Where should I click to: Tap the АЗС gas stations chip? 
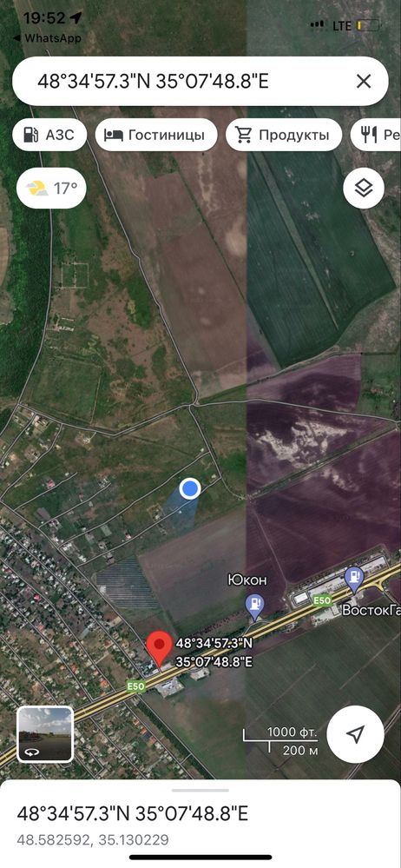tap(49, 135)
